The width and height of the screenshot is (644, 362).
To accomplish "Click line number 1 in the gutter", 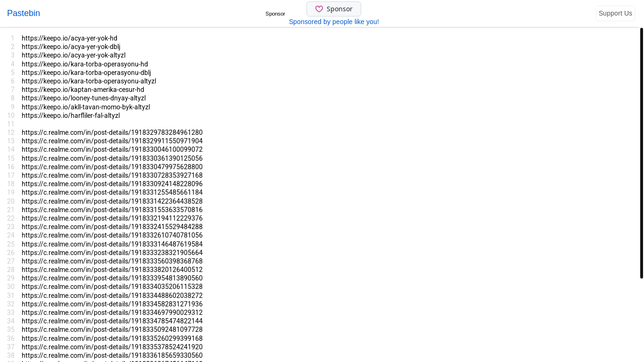I will 13,38.
